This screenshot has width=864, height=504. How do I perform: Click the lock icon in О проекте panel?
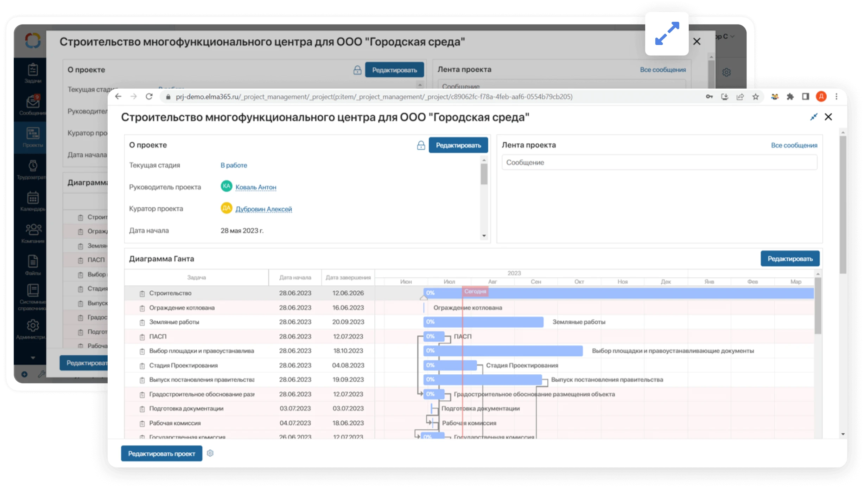tap(421, 145)
